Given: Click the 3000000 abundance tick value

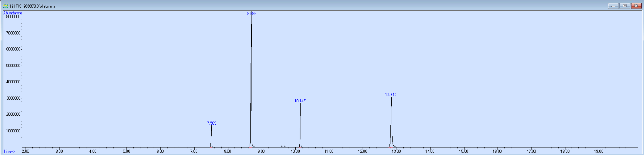Looking at the screenshot, I should click(13, 98).
